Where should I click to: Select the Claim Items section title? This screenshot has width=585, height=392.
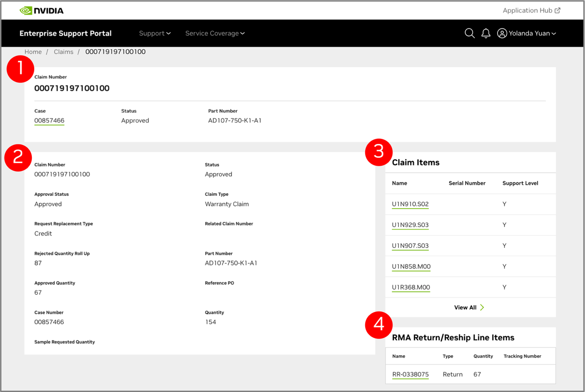coord(416,163)
